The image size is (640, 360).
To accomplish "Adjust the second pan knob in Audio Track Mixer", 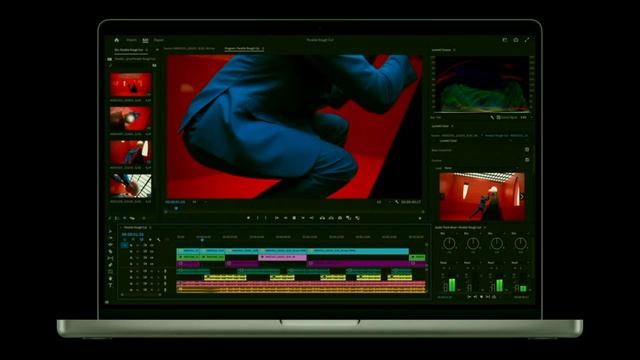I will tap(473, 244).
